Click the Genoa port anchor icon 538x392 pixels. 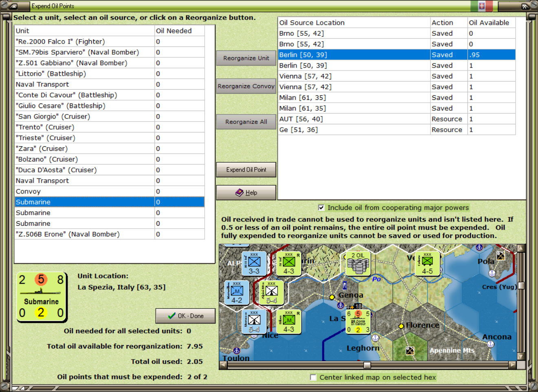click(341, 305)
